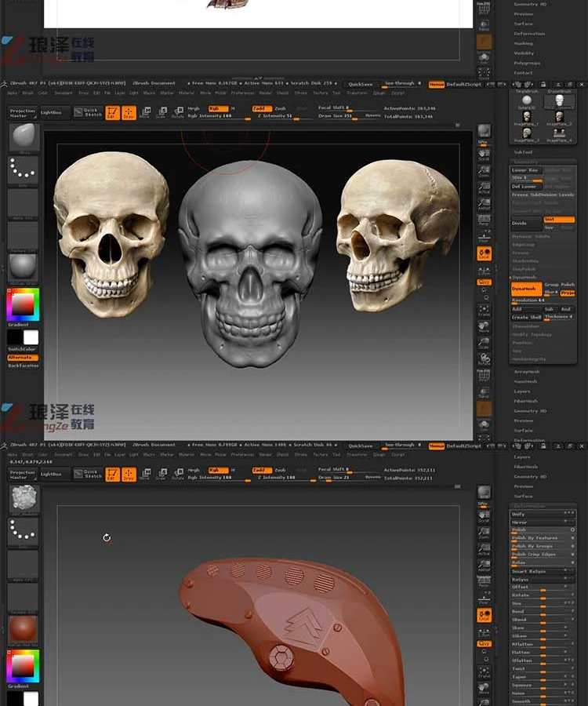Click Scroll icon in red model window shelf

click(x=484, y=516)
